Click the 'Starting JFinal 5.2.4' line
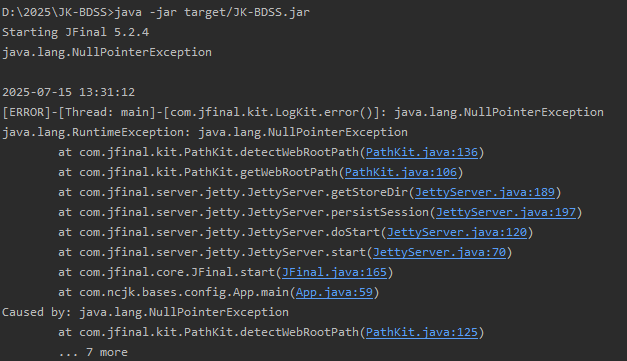The width and height of the screenshot is (627, 361). pos(76,32)
